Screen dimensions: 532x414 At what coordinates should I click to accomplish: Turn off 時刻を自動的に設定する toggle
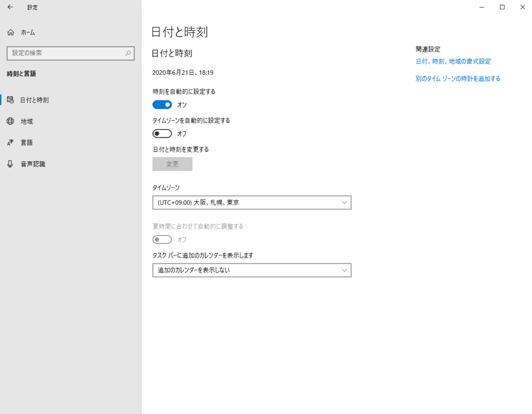(162, 105)
